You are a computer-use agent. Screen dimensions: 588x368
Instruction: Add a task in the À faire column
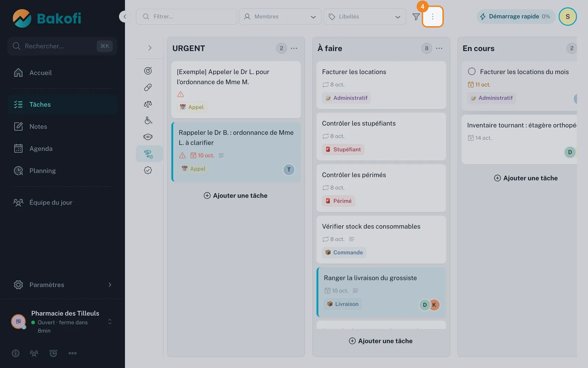click(381, 341)
